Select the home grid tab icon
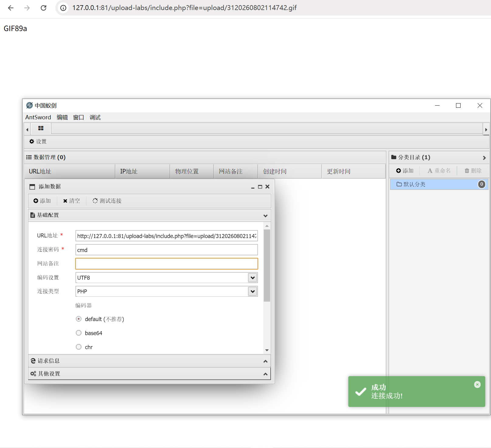Viewport: 491px width, 448px height. point(41,128)
